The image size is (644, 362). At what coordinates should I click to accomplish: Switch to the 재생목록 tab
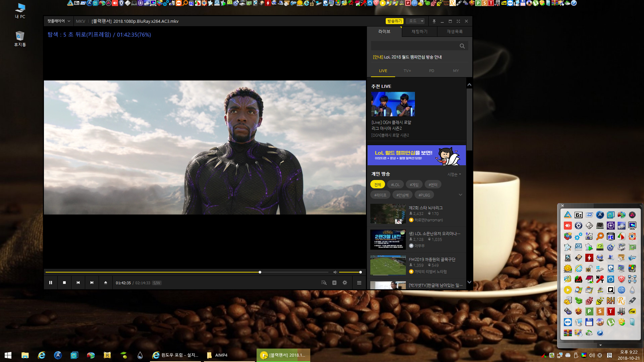click(455, 32)
